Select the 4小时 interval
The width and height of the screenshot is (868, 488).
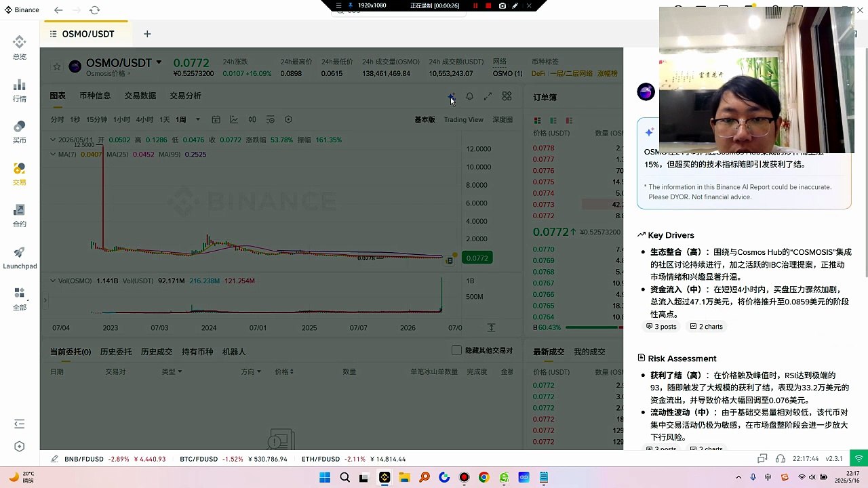[144, 120]
